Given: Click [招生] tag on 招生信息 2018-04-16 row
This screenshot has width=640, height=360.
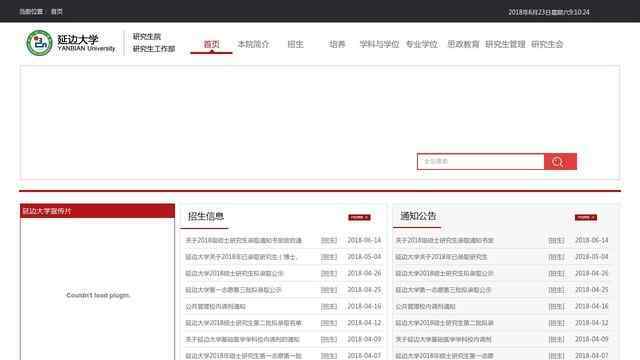Looking at the screenshot, I should point(329,307).
